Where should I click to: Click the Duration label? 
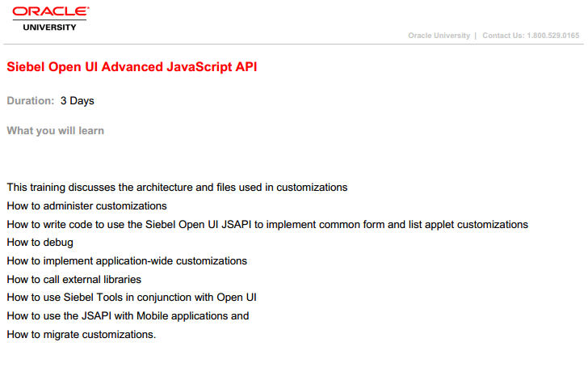tap(31, 100)
